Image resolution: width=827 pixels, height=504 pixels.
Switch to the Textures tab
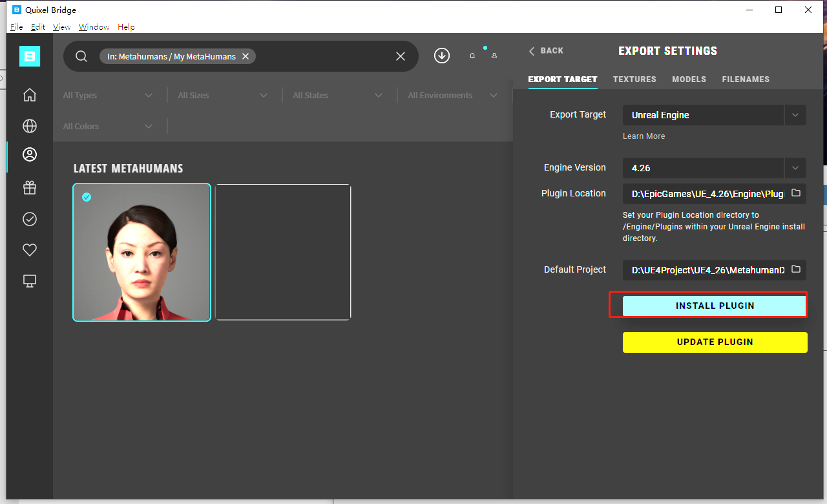(x=634, y=79)
